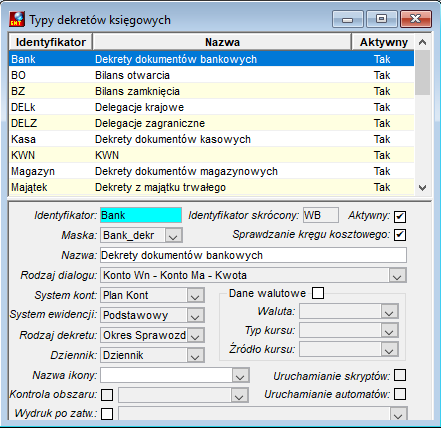The height and width of the screenshot is (428, 441).
Task: Open the Źródło kursu dropdown
Action: pyautogui.click(x=389, y=350)
